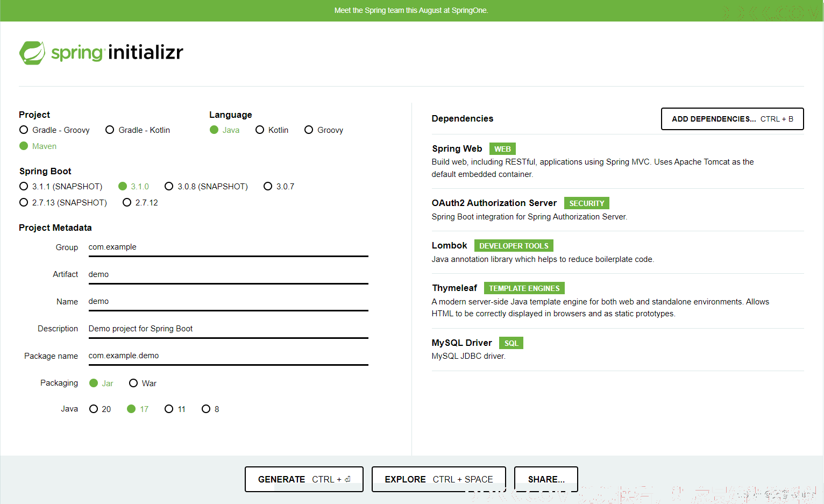Screen dimensions: 824x504
Task: Edit the Description field text
Action: [x=228, y=329]
